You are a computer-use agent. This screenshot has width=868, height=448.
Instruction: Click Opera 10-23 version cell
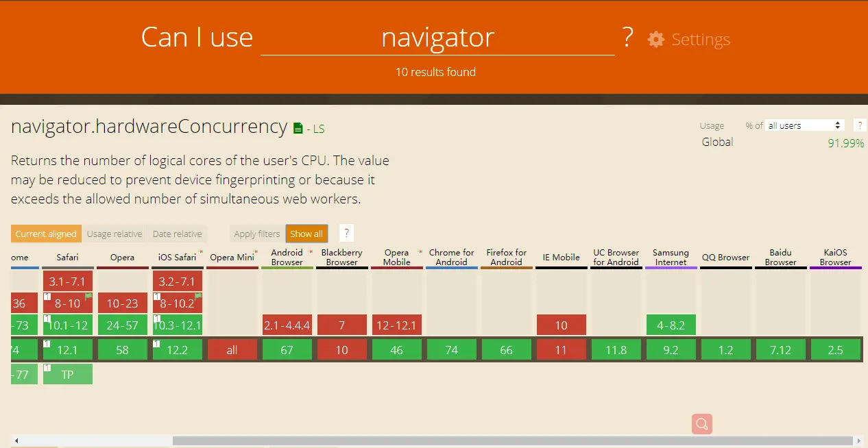(123, 303)
